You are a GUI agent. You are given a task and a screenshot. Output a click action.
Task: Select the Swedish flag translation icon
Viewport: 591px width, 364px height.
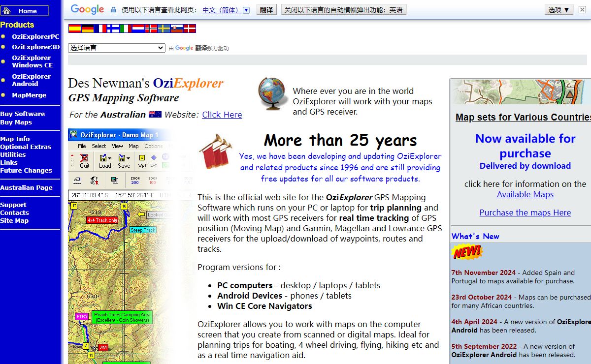tap(164, 29)
